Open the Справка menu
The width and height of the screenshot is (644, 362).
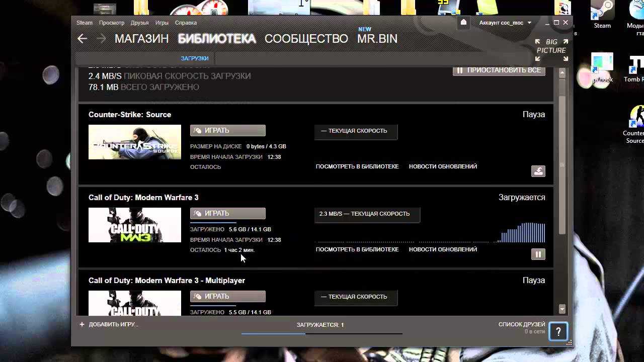pyautogui.click(x=186, y=23)
